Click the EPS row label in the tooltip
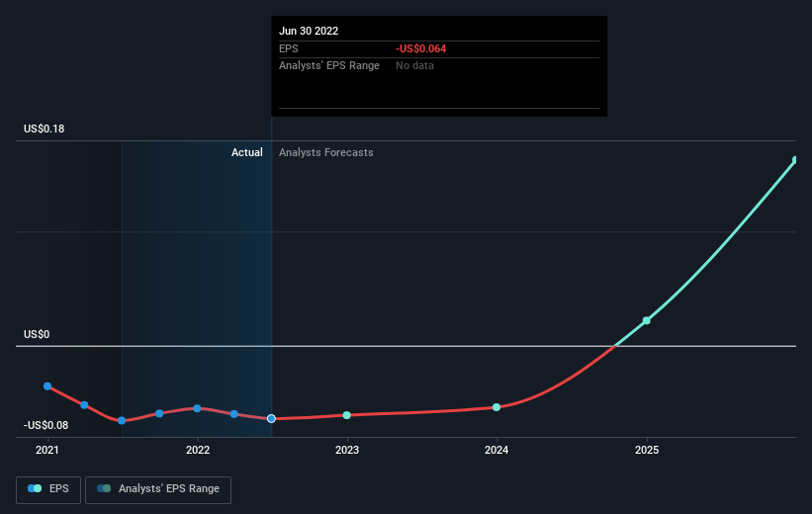 (x=289, y=48)
